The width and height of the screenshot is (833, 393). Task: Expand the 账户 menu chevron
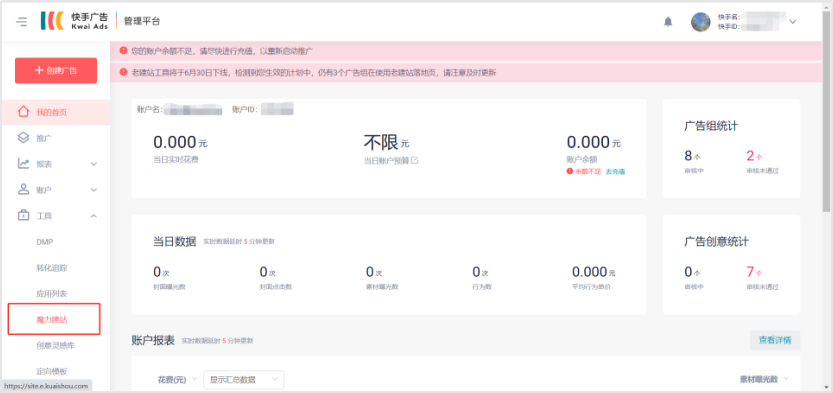(94, 190)
